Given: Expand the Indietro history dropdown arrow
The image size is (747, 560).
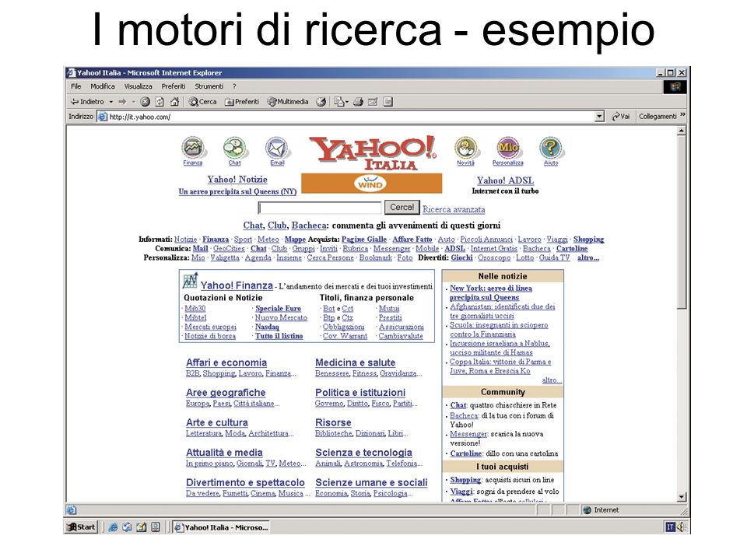Looking at the screenshot, I should pyautogui.click(x=111, y=101).
